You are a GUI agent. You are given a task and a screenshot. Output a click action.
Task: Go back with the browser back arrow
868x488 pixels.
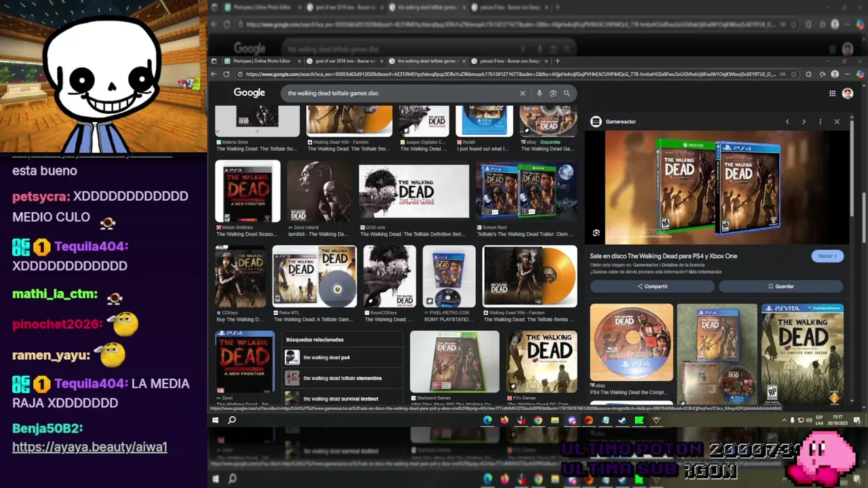coord(214,74)
